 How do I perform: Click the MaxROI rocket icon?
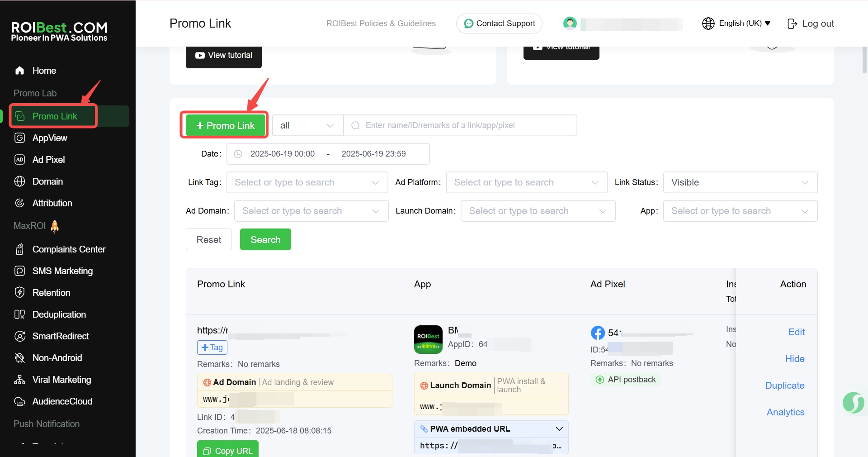(55, 226)
